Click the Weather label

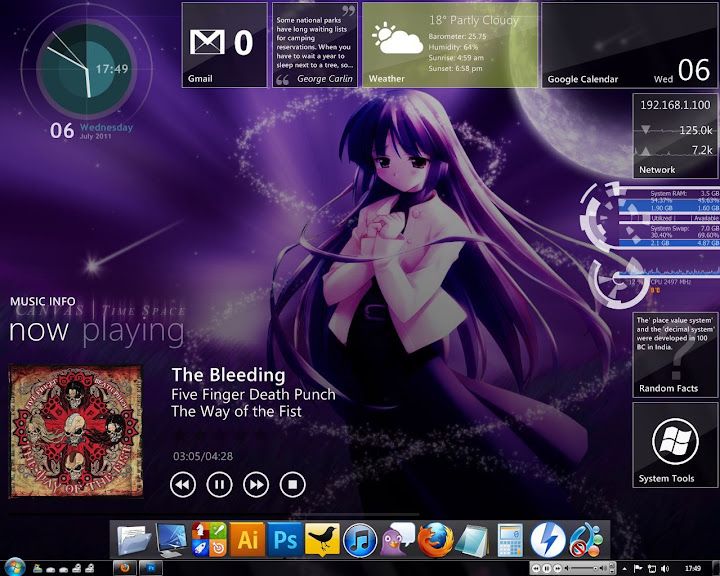(387, 79)
